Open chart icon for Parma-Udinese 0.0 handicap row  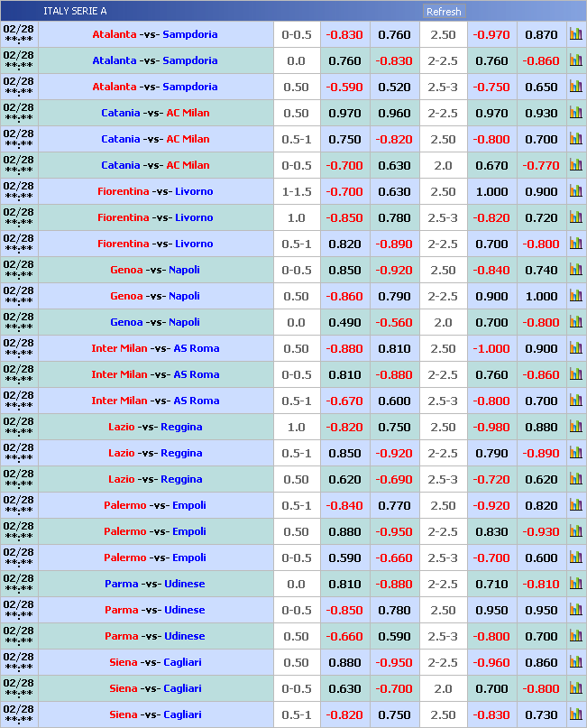[x=576, y=583]
